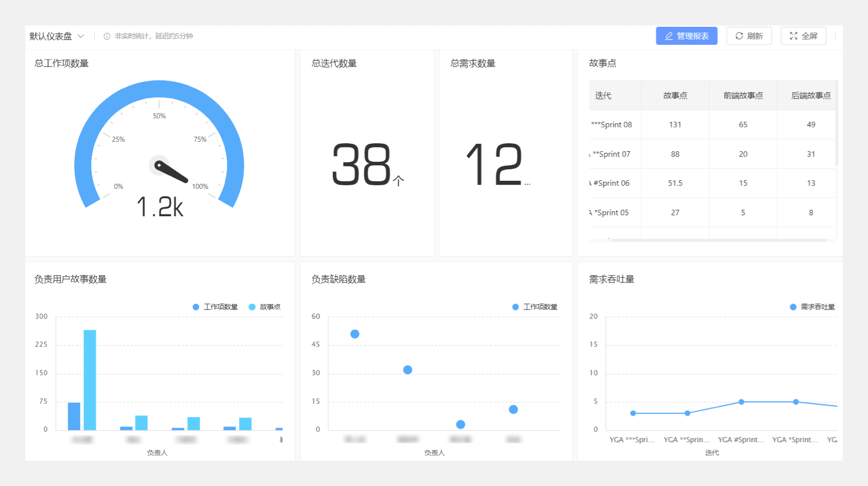868x486 pixels.
Task: Toggle 故事点 legend in 负责用户故事数量 chart
Action: click(265, 307)
